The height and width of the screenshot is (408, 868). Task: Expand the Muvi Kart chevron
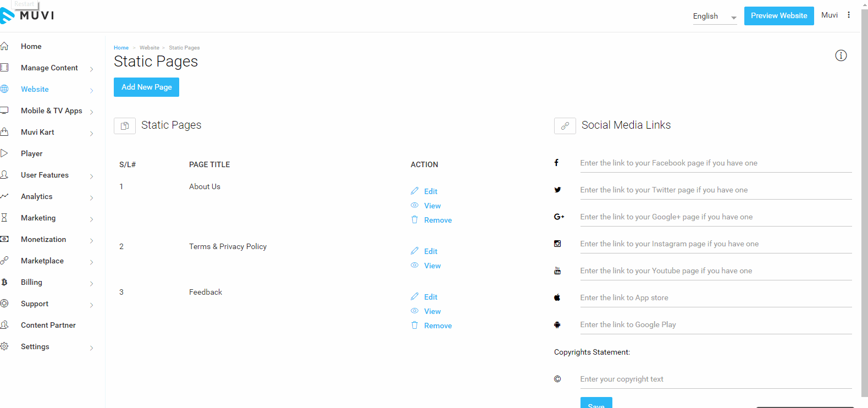(91, 133)
